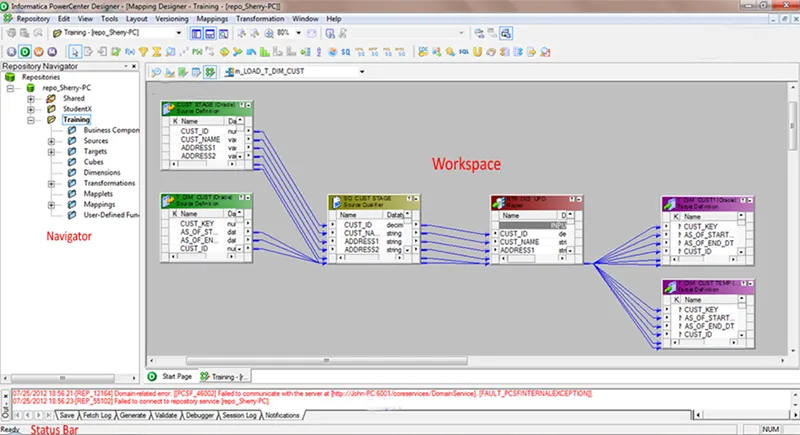This screenshot has width=800, height=435.
Task: Open the Repository menu
Action: click(x=33, y=19)
